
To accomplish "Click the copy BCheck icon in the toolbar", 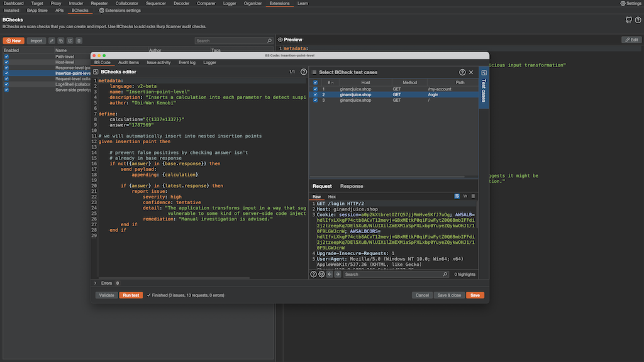I will [61, 41].
